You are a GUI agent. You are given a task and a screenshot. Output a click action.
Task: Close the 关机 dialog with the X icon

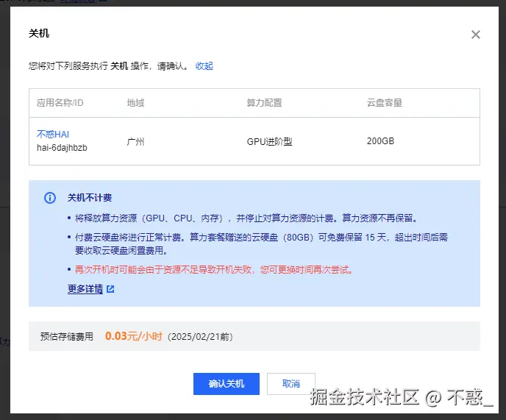pos(475,35)
